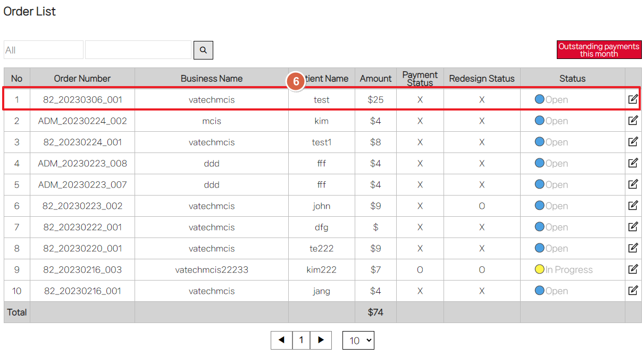Go to previous page with left arrow
Viewport: 644px width, 356px height.
[x=281, y=340]
